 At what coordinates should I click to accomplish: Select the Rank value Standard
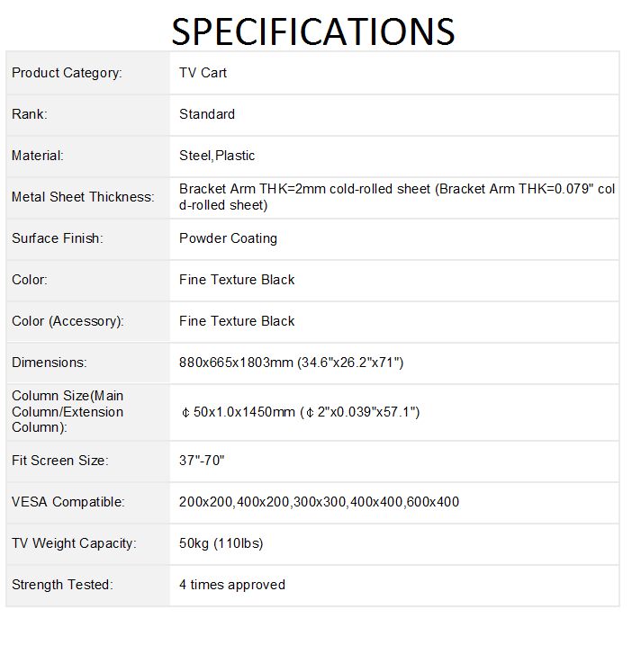click(207, 114)
